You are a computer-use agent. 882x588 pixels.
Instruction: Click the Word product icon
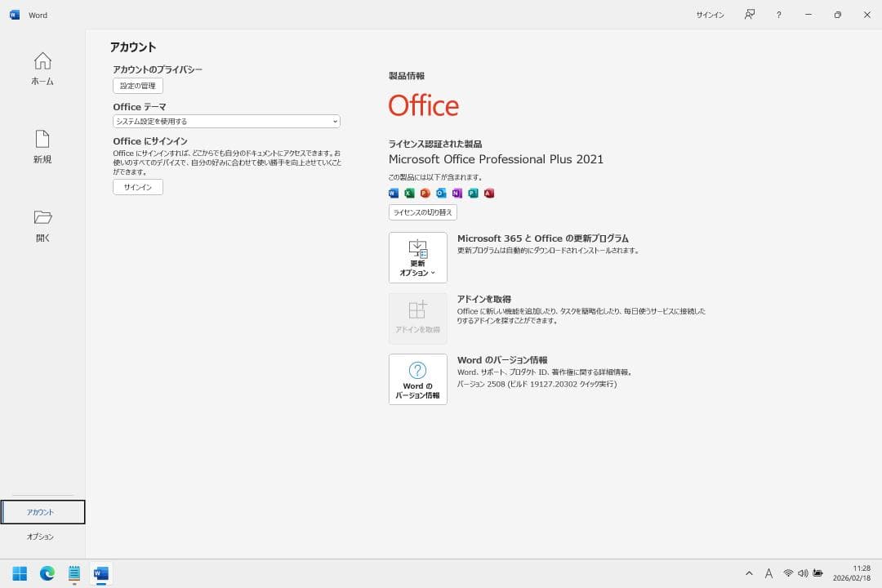(394, 193)
